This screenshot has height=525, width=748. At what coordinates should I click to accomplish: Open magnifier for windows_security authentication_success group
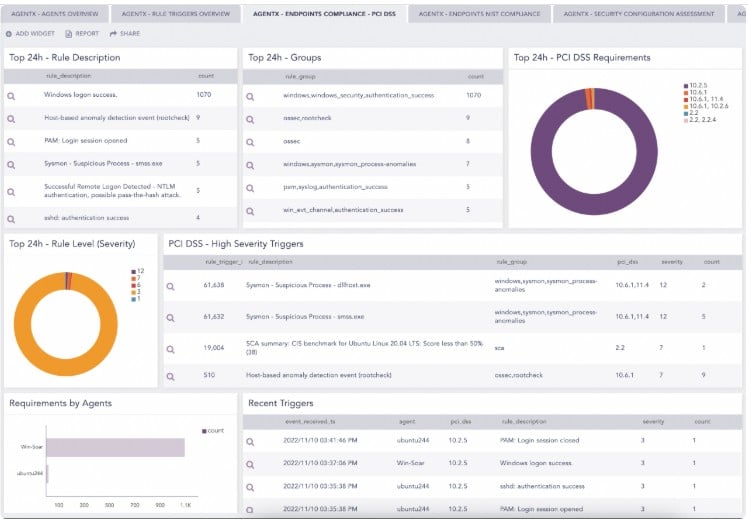(x=250, y=97)
